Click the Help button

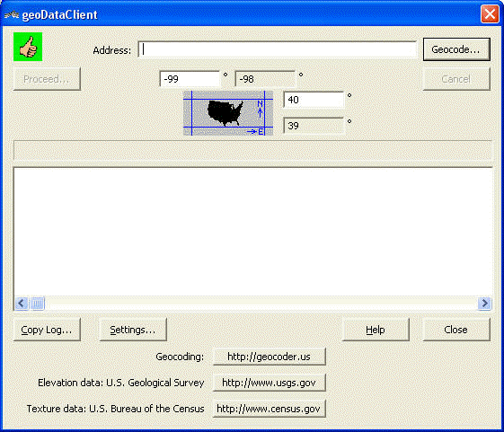[376, 330]
